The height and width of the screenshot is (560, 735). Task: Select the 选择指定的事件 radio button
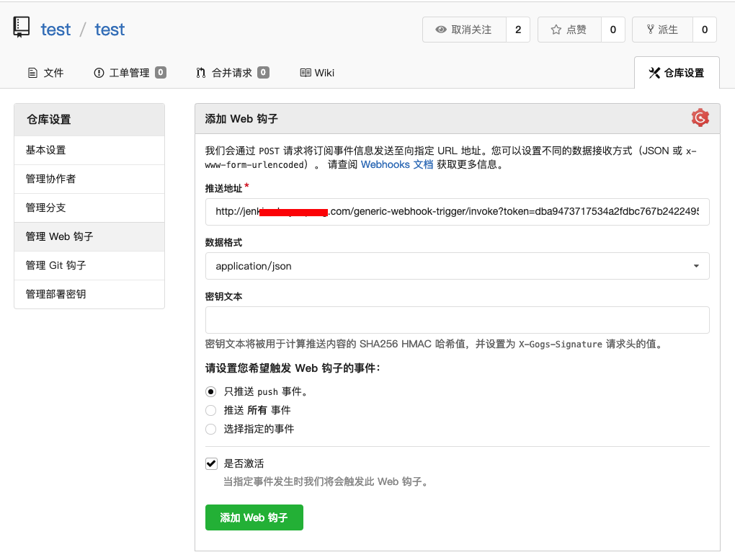click(210, 430)
